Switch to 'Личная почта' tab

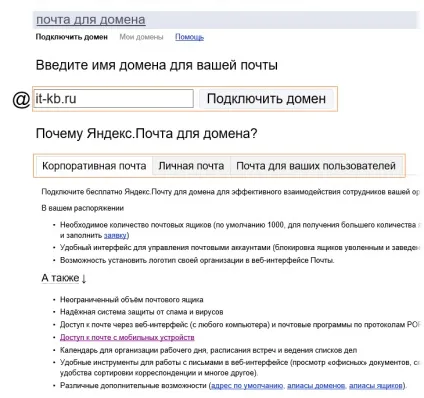(191, 166)
